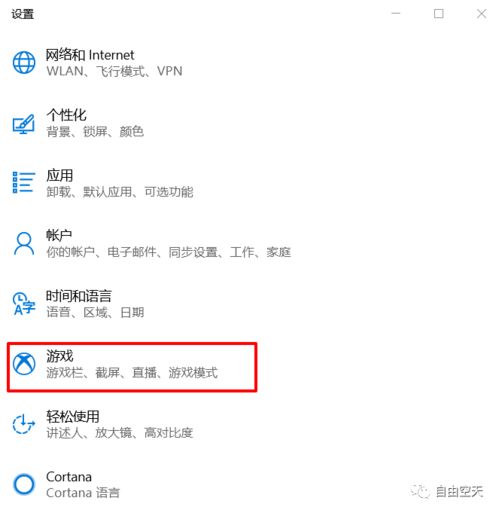Image resolution: width=499 pixels, height=513 pixels.
Task: Open the 帐户 settings title
Action: 59,235
